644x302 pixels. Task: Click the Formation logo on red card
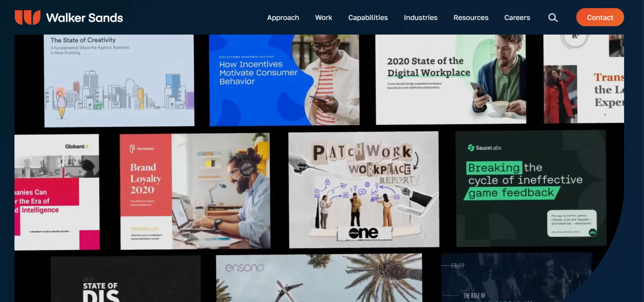(x=142, y=149)
